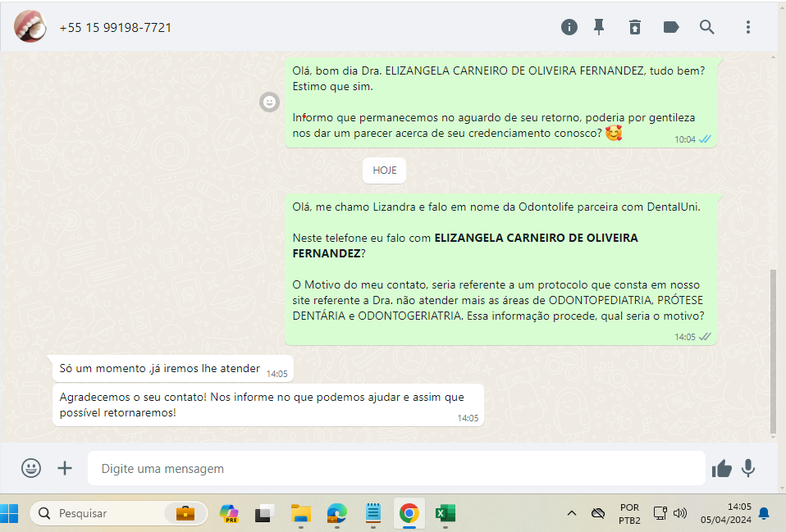Search within the conversation
The width and height of the screenshot is (786, 532).
706,27
